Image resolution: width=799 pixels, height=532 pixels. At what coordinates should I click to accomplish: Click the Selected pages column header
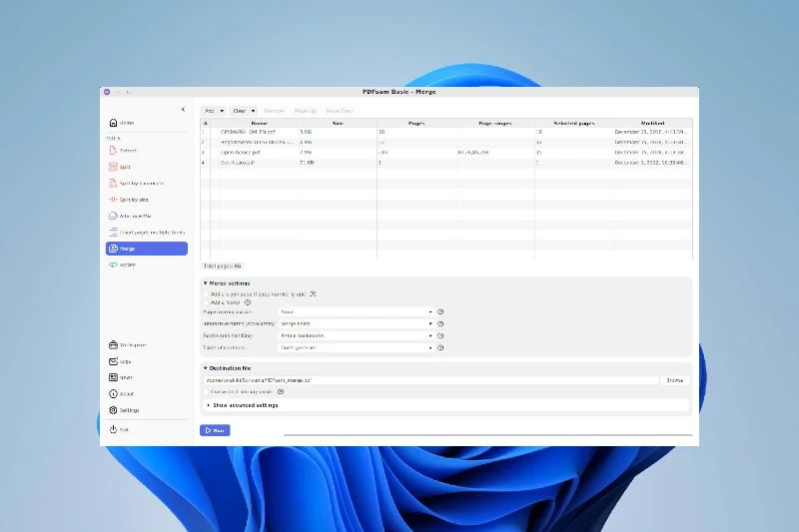tap(573, 123)
